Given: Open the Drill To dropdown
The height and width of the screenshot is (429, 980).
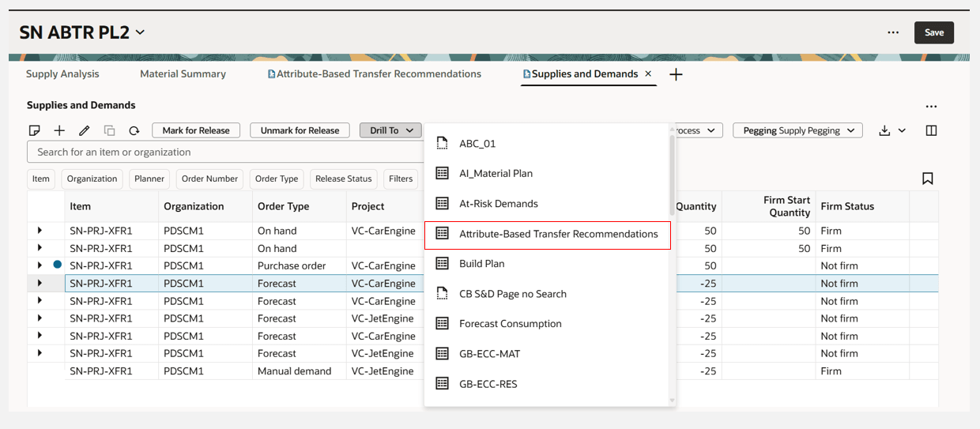Looking at the screenshot, I should 391,130.
